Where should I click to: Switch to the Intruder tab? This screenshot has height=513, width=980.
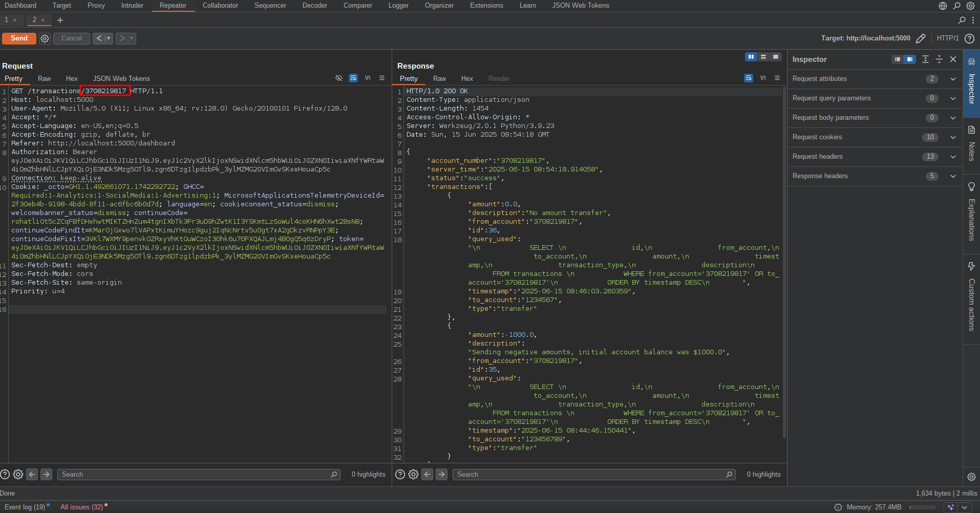coord(132,6)
